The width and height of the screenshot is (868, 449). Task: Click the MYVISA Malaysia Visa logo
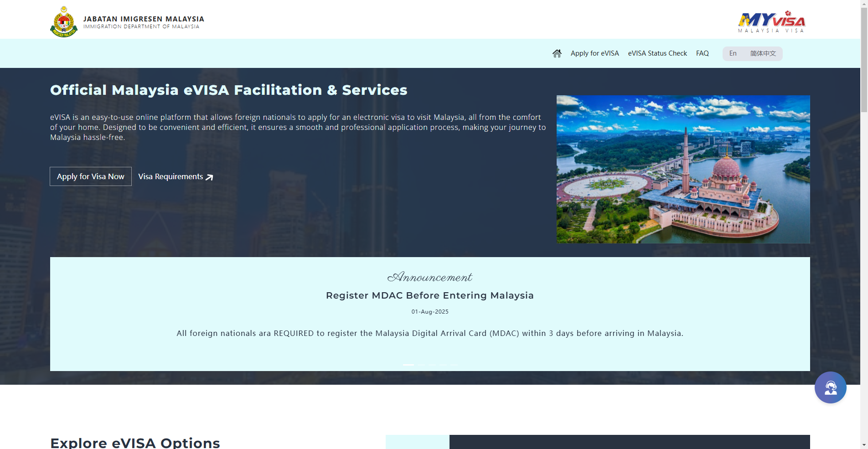(771, 21)
